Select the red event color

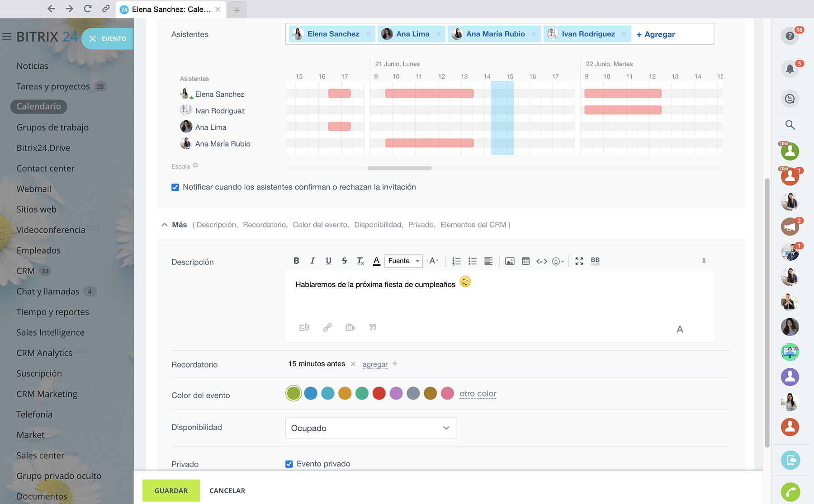coord(379,393)
